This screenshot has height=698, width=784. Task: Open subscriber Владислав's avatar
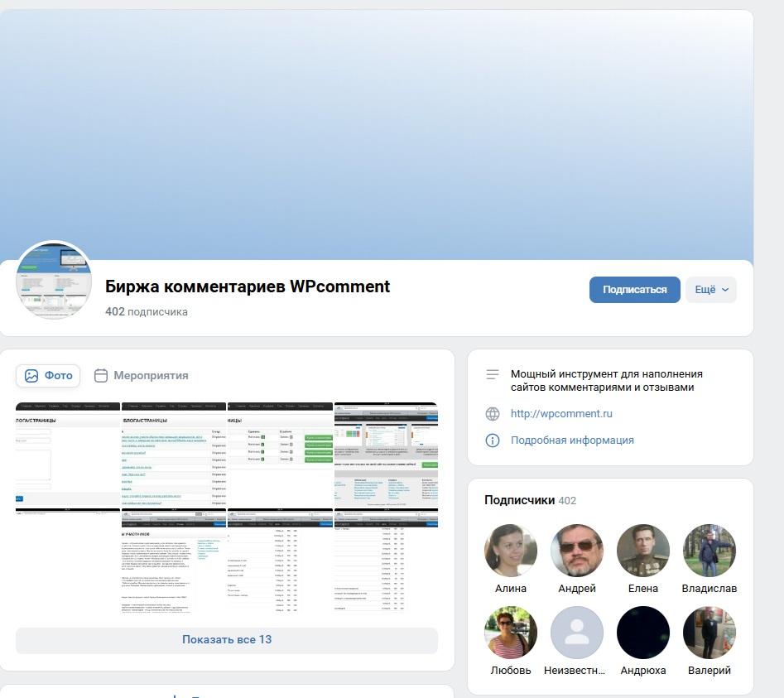tap(709, 551)
